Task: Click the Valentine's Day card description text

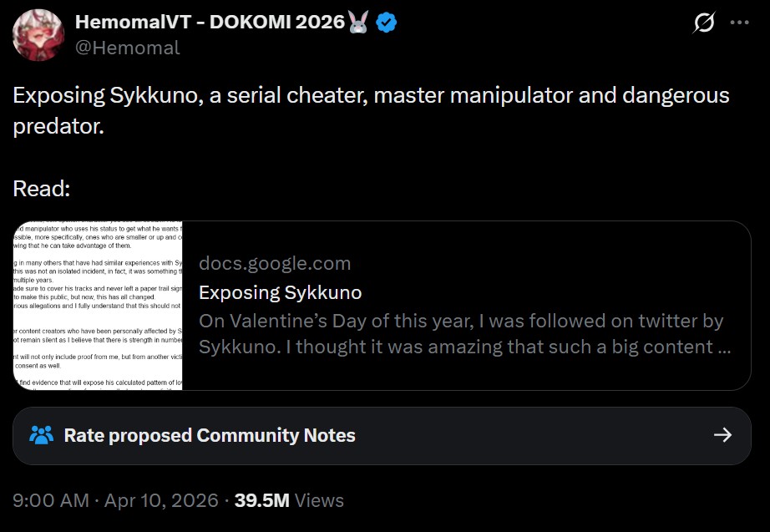Action: click(461, 333)
